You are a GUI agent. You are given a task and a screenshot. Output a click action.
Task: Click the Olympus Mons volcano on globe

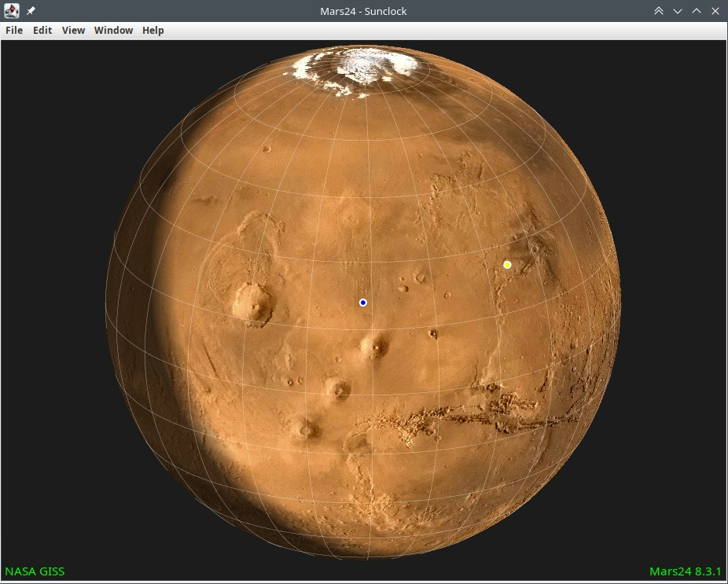click(x=252, y=304)
